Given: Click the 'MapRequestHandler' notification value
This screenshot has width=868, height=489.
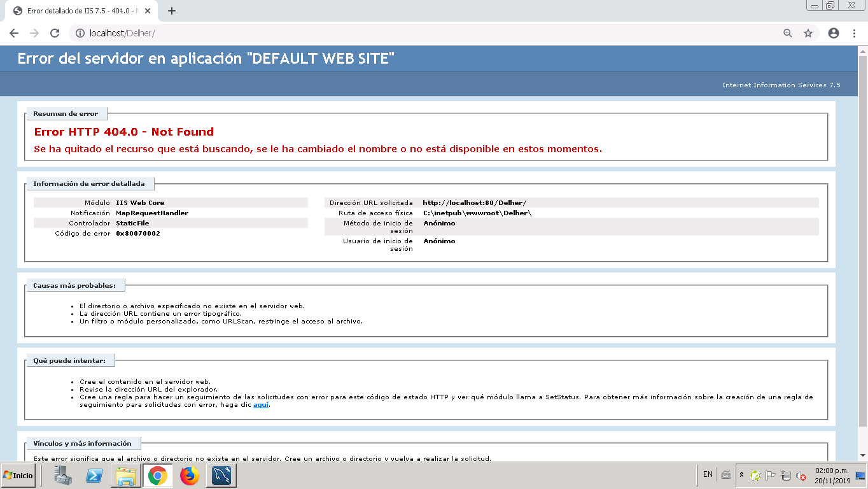Looking at the screenshot, I should pos(152,213).
